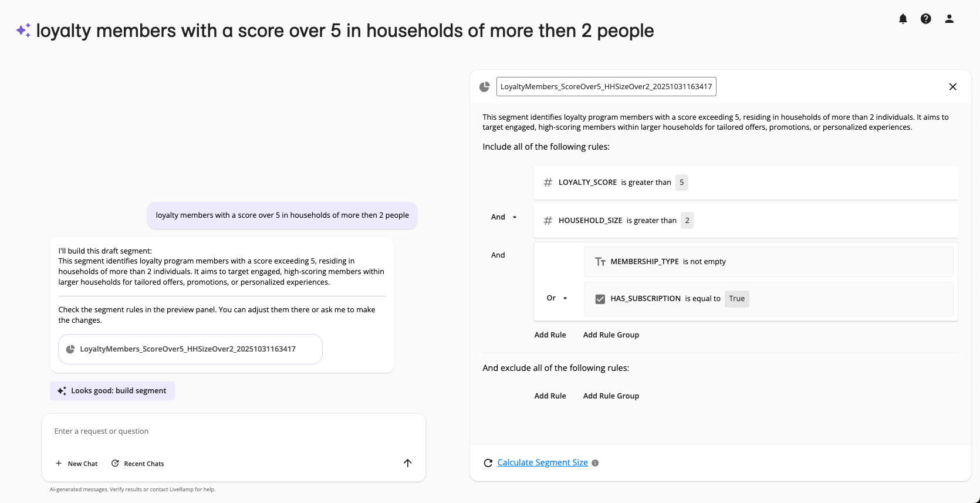This screenshot has height=503, width=980.
Task: Start a New Chat
Action: tap(77, 464)
